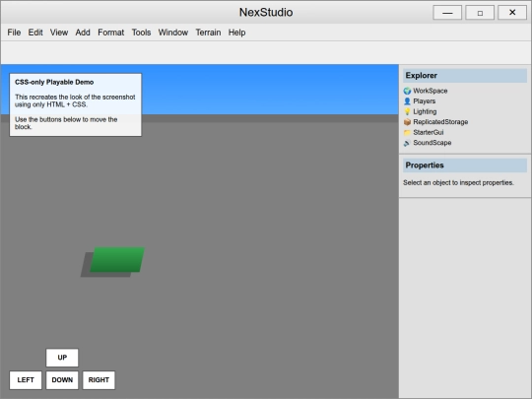Click the Lighting bulb icon

[x=407, y=111]
